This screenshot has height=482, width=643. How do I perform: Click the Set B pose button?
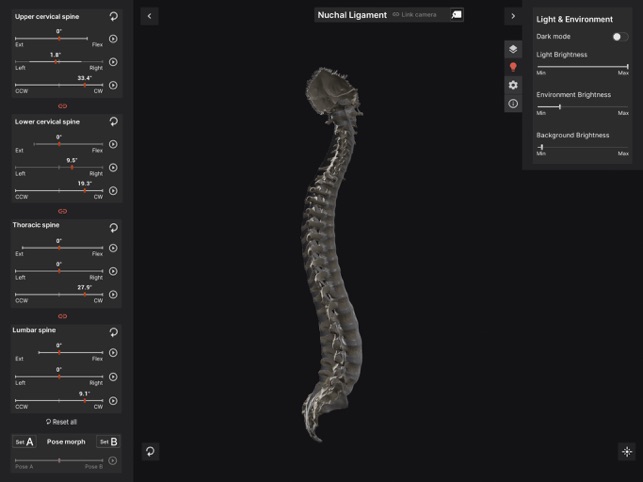click(108, 441)
